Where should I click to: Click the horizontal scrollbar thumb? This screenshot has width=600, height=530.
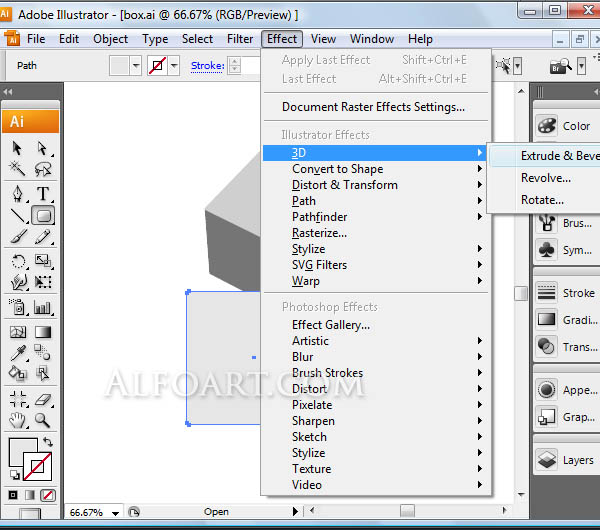click(408, 510)
